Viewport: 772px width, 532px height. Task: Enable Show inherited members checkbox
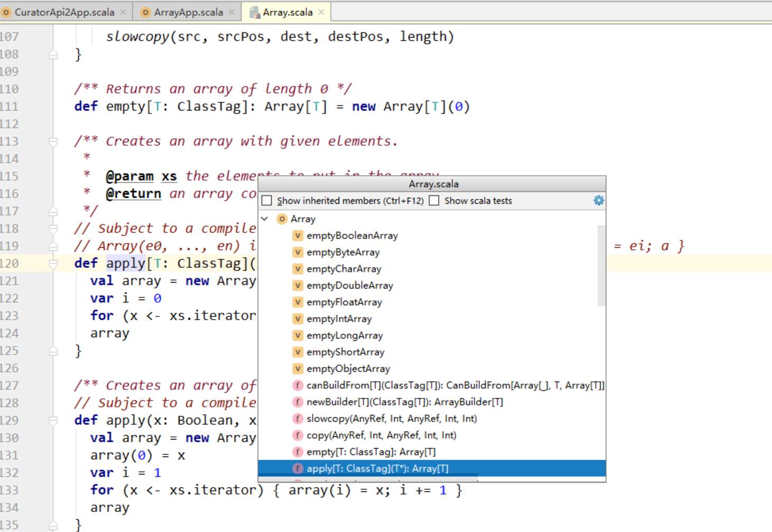click(267, 201)
